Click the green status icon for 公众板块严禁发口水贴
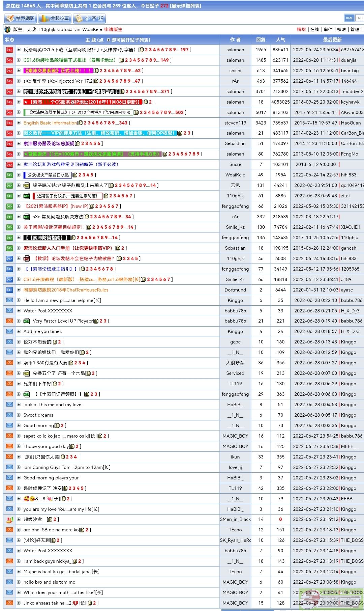Screen dimensions: 364x611 click(9, 175)
